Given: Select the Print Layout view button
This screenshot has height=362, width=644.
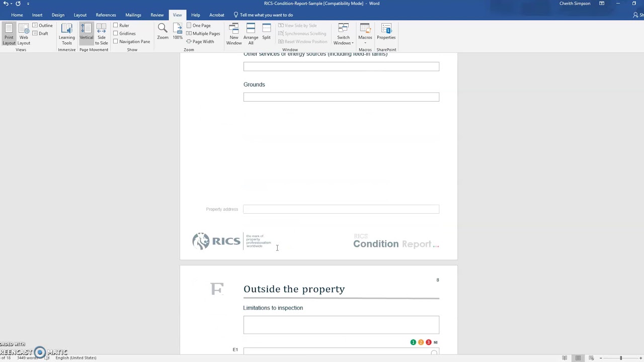Looking at the screenshot, I should coord(9,34).
